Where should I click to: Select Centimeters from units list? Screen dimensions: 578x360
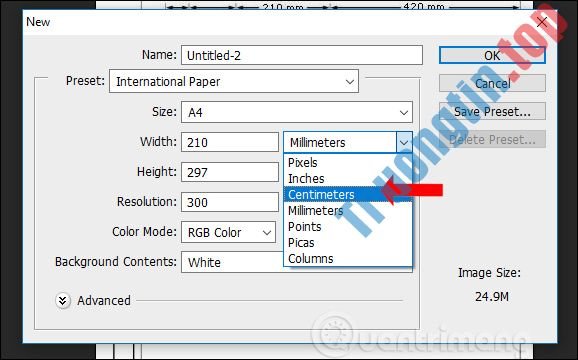coord(348,195)
